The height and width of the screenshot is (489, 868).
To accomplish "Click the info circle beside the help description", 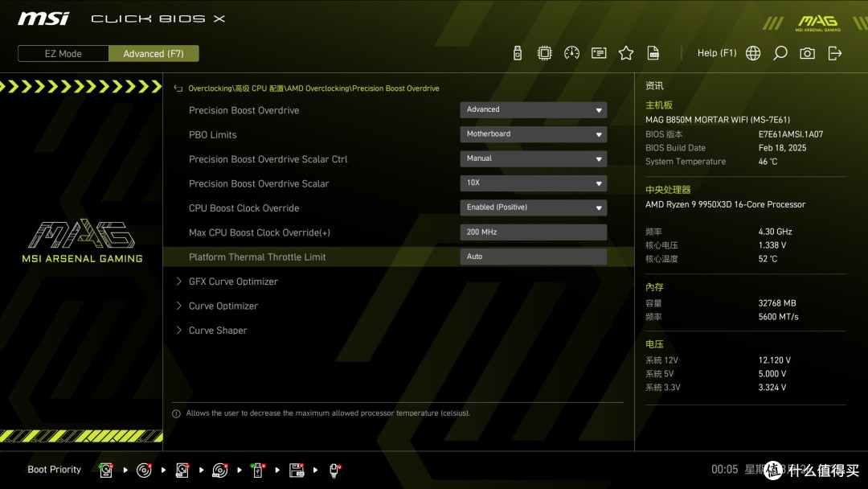I will coord(176,413).
